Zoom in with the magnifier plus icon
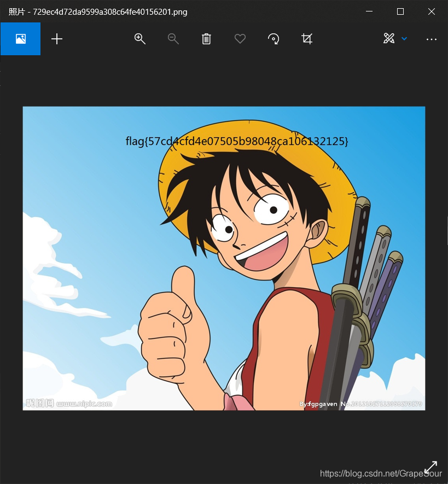This screenshot has width=448, height=484. point(140,39)
